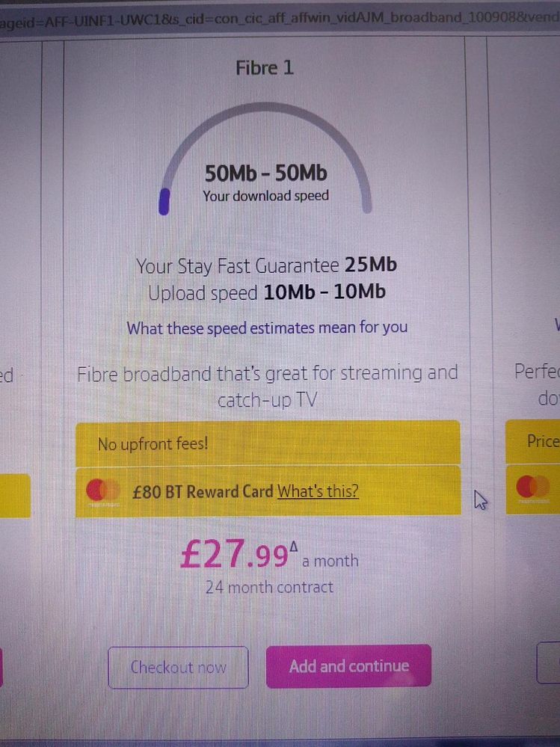Select the Fibre 1 plan heading
The height and width of the screenshot is (747, 560).
click(265, 68)
